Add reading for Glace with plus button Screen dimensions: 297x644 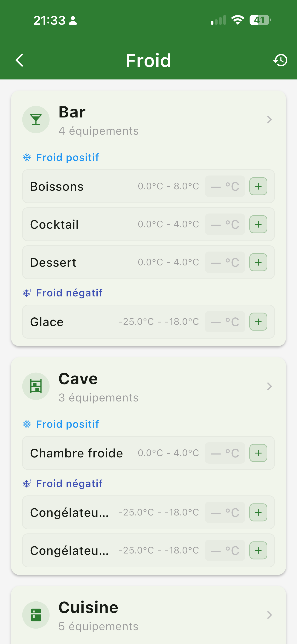(258, 322)
